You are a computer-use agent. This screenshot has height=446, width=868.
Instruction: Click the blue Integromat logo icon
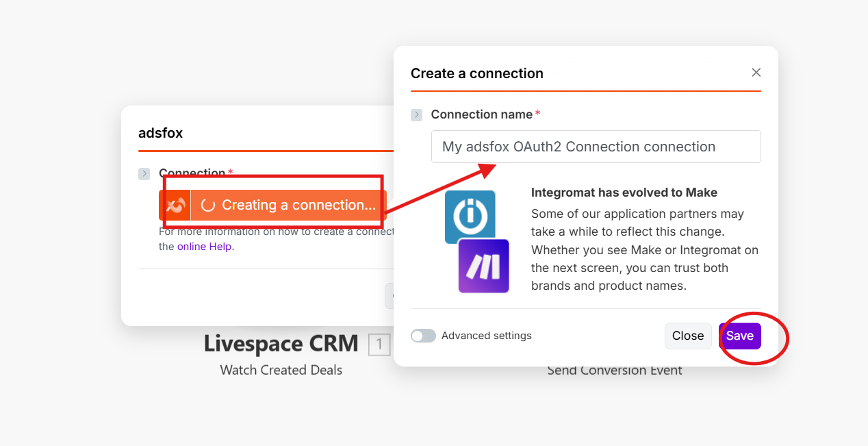pos(470,215)
